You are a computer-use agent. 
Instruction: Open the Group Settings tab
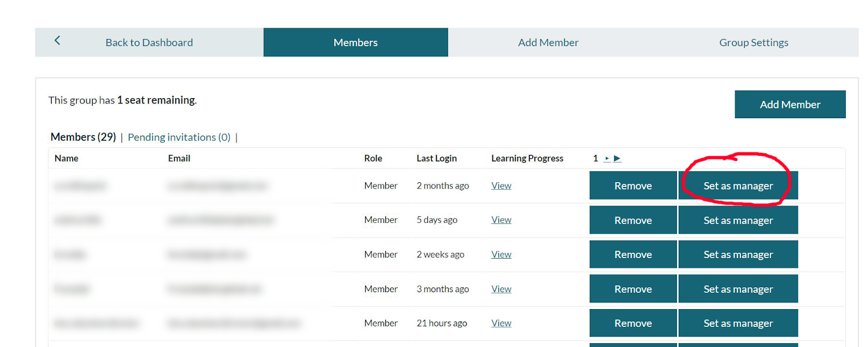tap(754, 42)
